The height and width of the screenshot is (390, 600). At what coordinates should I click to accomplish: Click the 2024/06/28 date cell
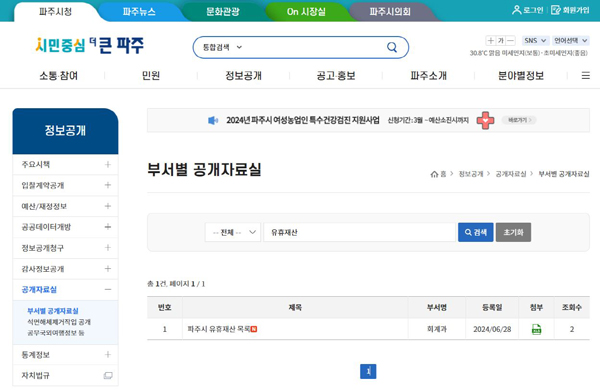pyautogui.click(x=492, y=329)
